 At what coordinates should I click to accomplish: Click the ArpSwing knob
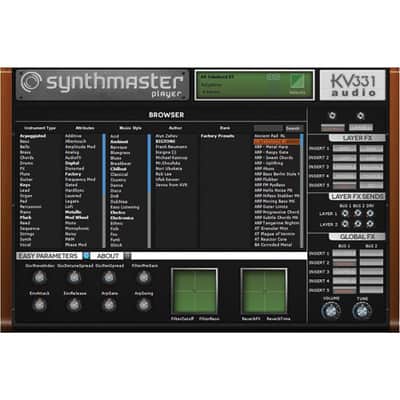(x=144, y=304)
